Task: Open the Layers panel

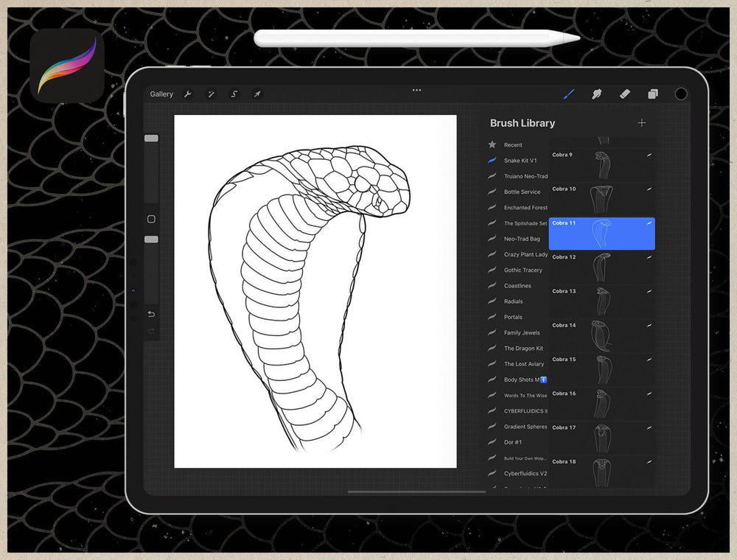Action: point(652,94)
